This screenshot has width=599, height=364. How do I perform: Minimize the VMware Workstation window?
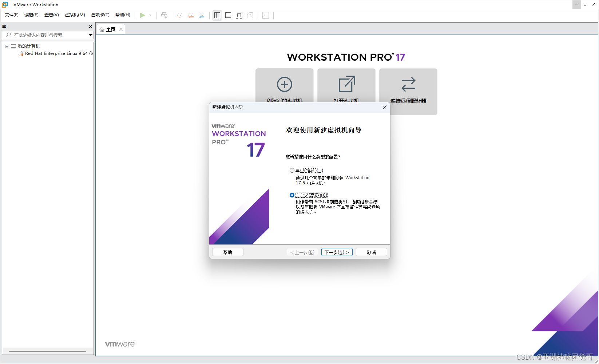(576, 4)
